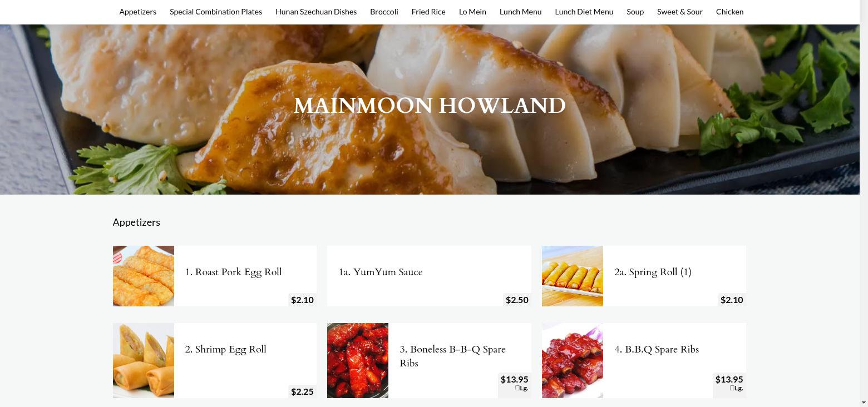Jump to Hunan Szechuan Dishes
The width and height of the screenshot is (868, 407).
[x=316, y=12]
